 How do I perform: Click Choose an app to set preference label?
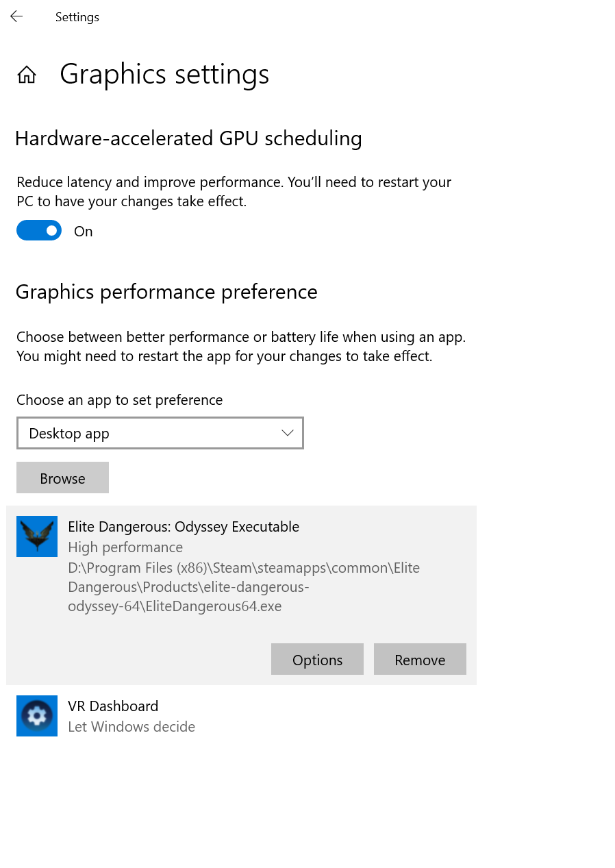point(120,400)
